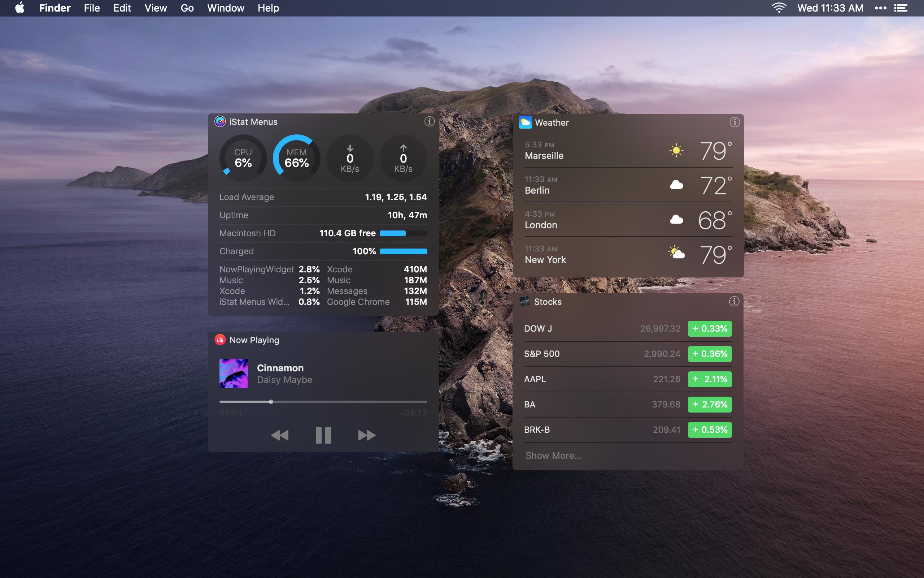Click Macintosh HD disk usage bar
Image resolution: width=924 pixels, height=578 pixels.
coord(403,233)
